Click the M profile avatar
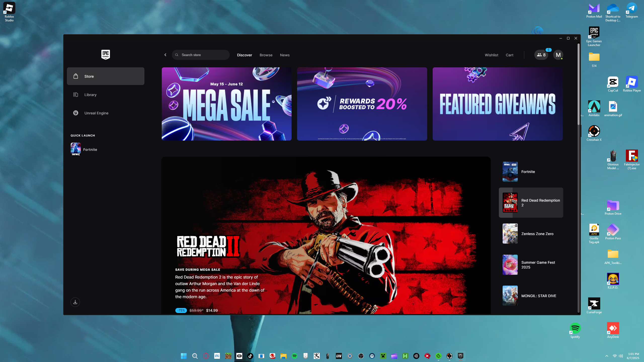Screen dimensions: 644x362 click(x=558, y=55)
